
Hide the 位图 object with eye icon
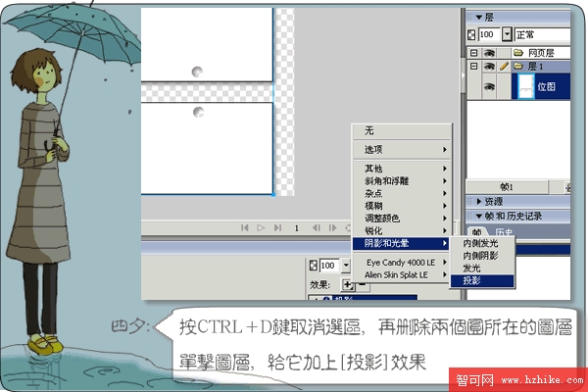(488, 86)
